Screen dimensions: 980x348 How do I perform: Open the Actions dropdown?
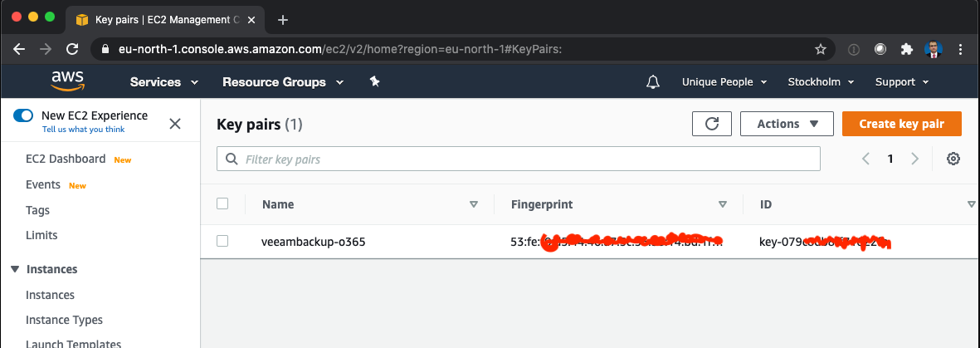pos(787,124)
